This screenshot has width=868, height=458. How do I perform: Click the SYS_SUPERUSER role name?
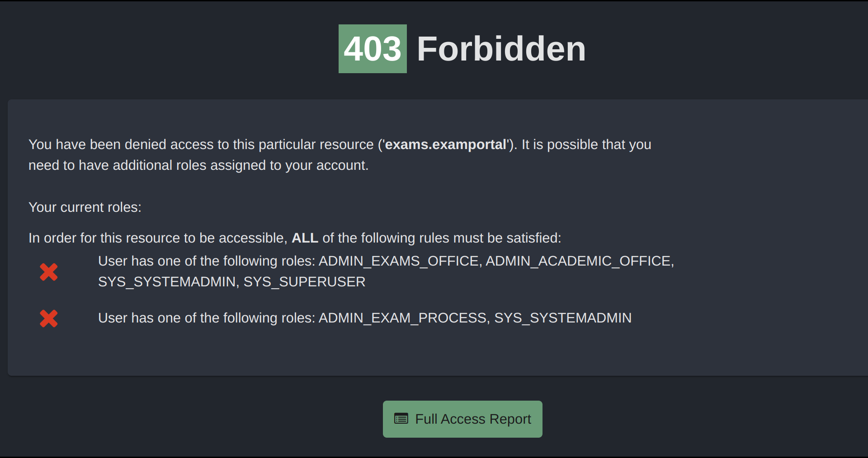[x=304, y=282]
